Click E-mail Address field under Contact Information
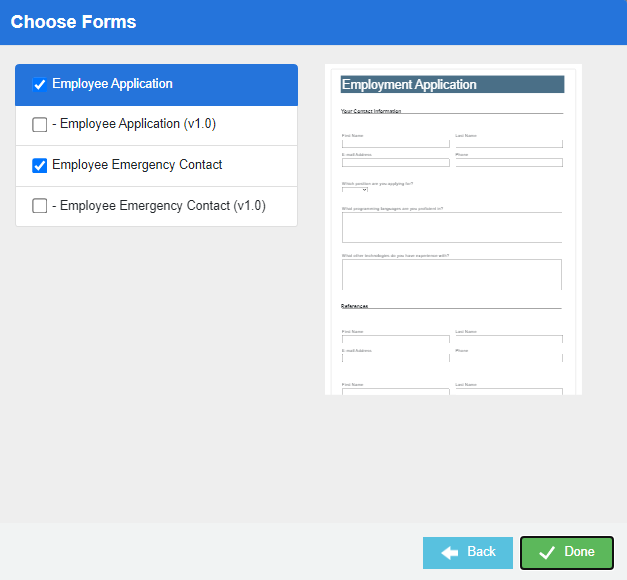Viewport: 627px width, 580px height. pyautogui.click(x=395, y=162)
